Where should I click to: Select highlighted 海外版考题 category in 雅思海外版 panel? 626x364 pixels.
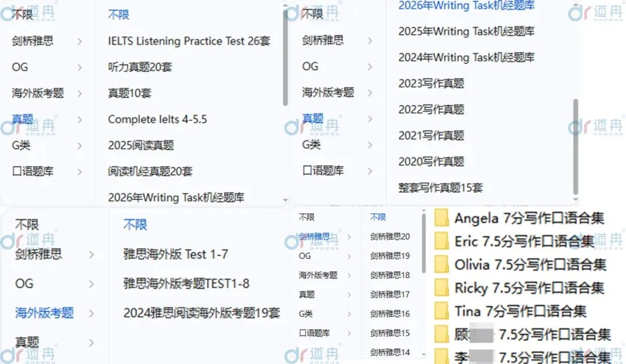point(44,313)
